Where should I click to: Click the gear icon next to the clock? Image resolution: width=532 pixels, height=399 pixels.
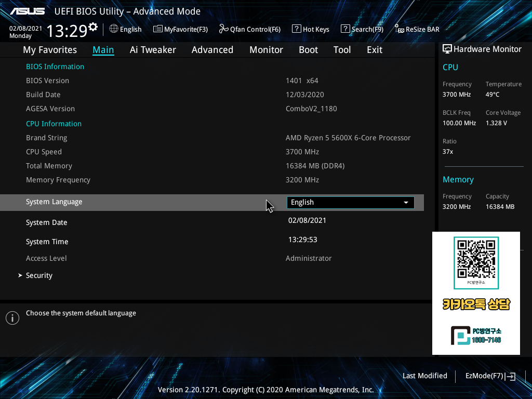93,27
